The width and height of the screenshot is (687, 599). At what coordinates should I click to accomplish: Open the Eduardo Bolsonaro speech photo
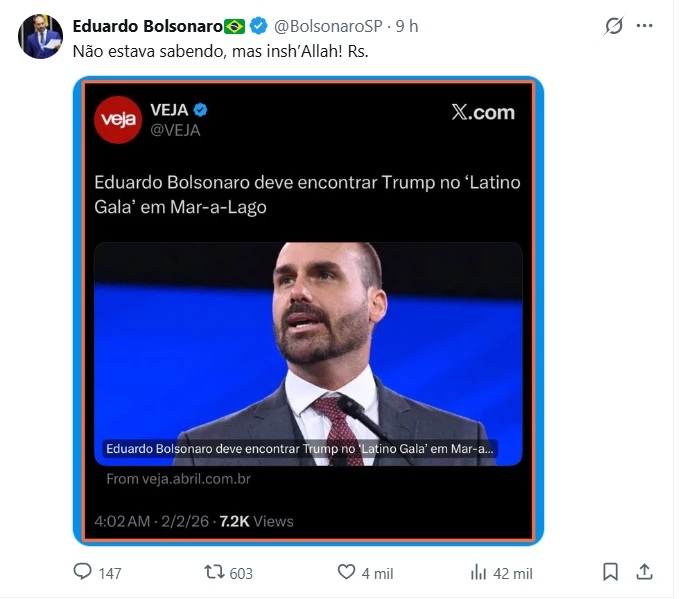coord(308,340)
